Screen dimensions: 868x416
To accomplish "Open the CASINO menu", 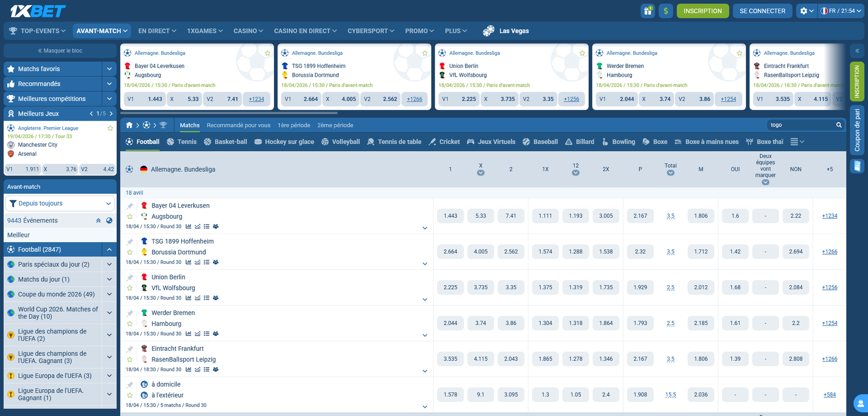I will coord(248,31).
